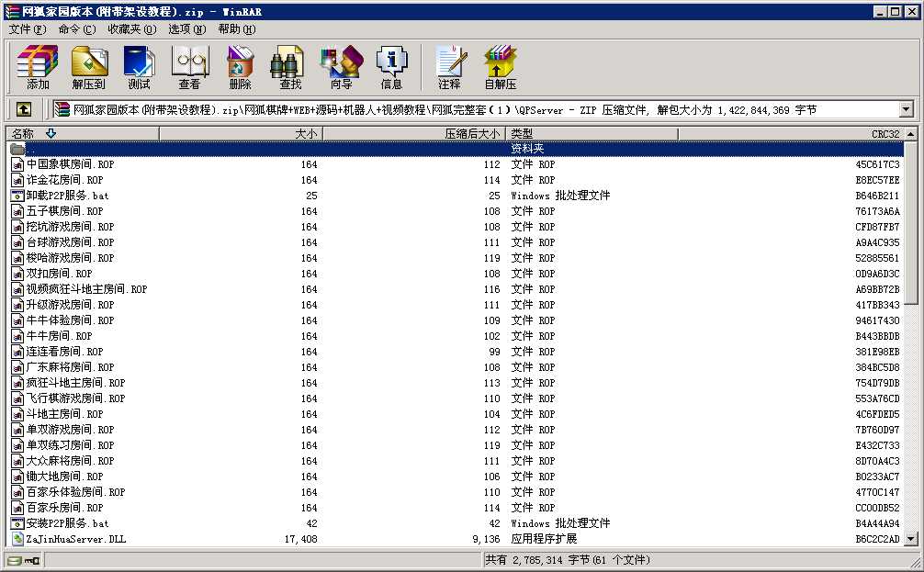Click the batch file icon of 安装P2P服务.bat
The image size is (924, 572).
pyautogui.click(x=17, y=523)
